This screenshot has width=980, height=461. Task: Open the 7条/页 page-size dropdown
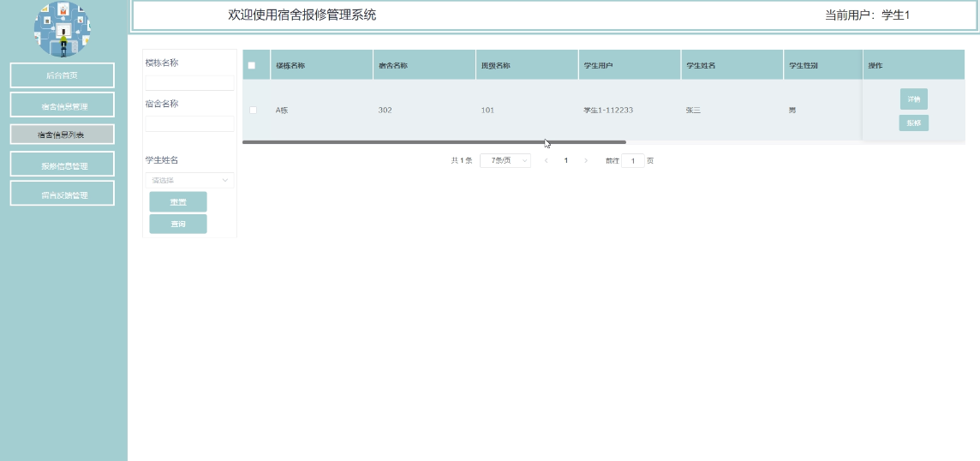505,161
